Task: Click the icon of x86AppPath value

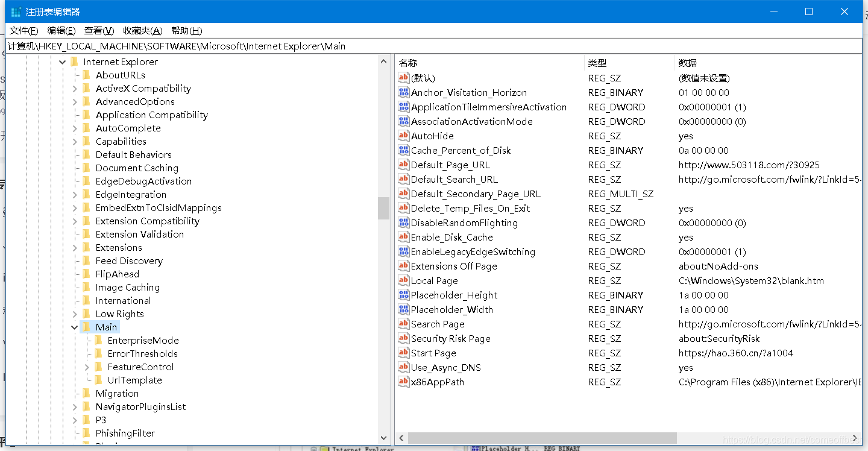Action: click(x=404, y=382)
